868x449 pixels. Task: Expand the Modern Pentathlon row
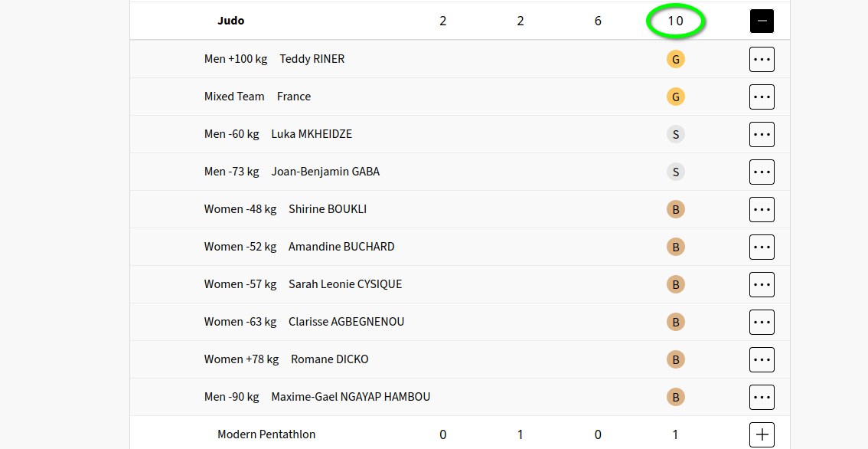[x=762, y=434]
